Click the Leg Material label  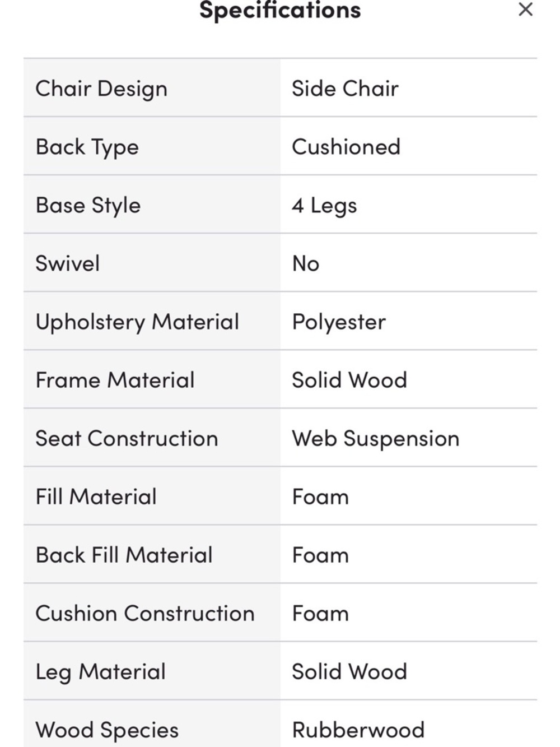101,672
